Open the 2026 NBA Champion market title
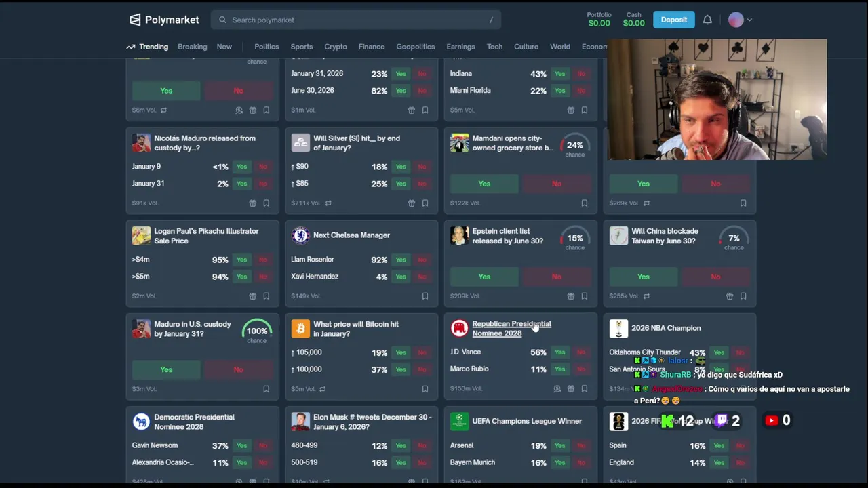The width and height of the screenshot is (868, 488). pos(666,328)
